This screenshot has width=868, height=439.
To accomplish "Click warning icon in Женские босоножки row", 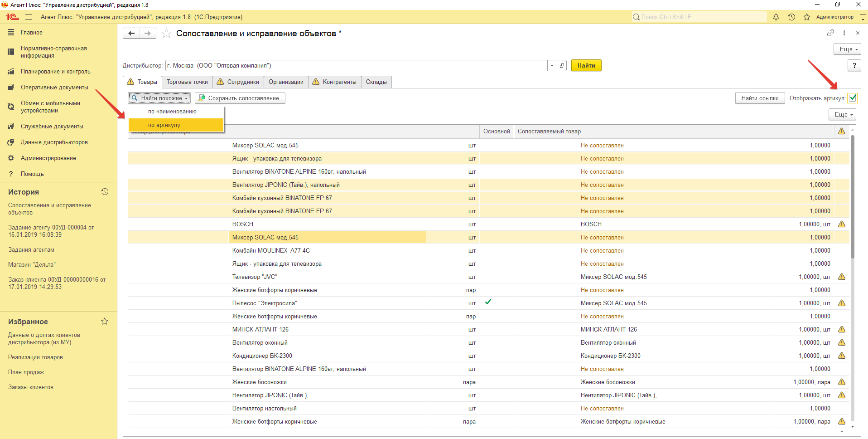I will coord(842,382).
